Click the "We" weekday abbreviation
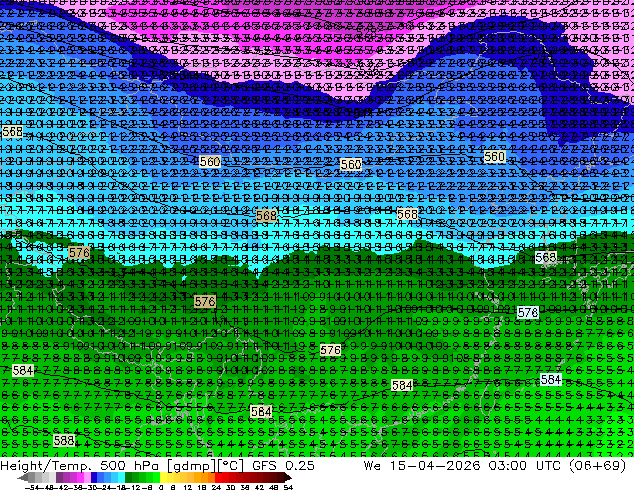 (372, 466)
